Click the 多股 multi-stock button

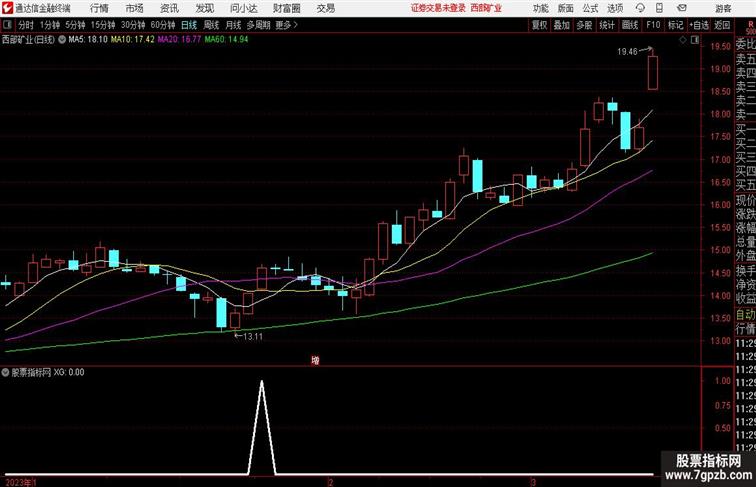pyautogui.click(x=584, y=25)
